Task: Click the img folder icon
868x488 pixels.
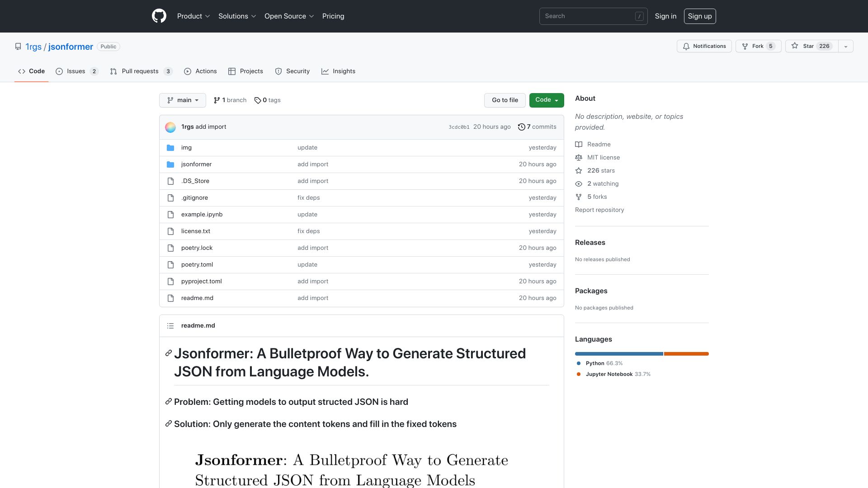Action: [x=170, y=148]
